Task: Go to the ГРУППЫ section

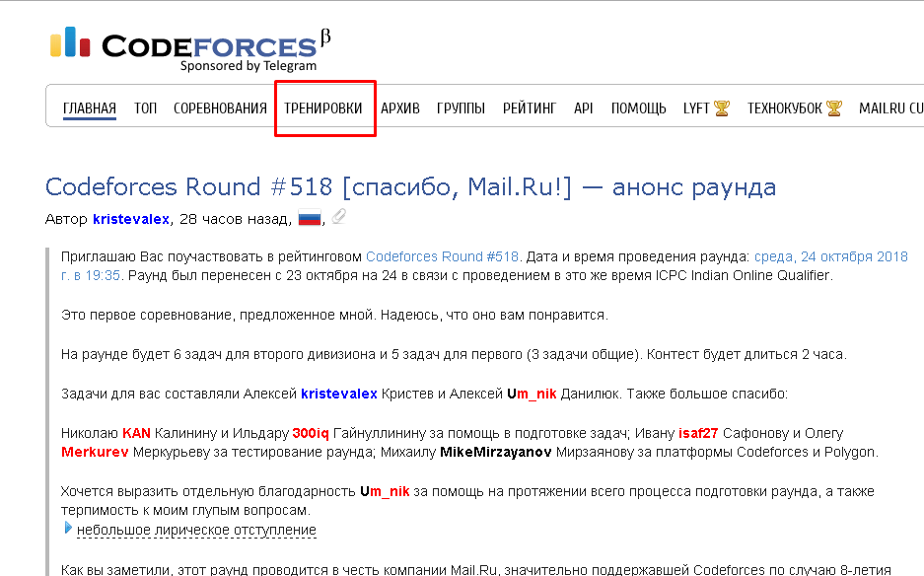Action: pos(461,108)
